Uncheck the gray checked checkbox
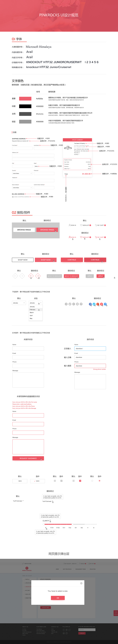 pos(61,481)
